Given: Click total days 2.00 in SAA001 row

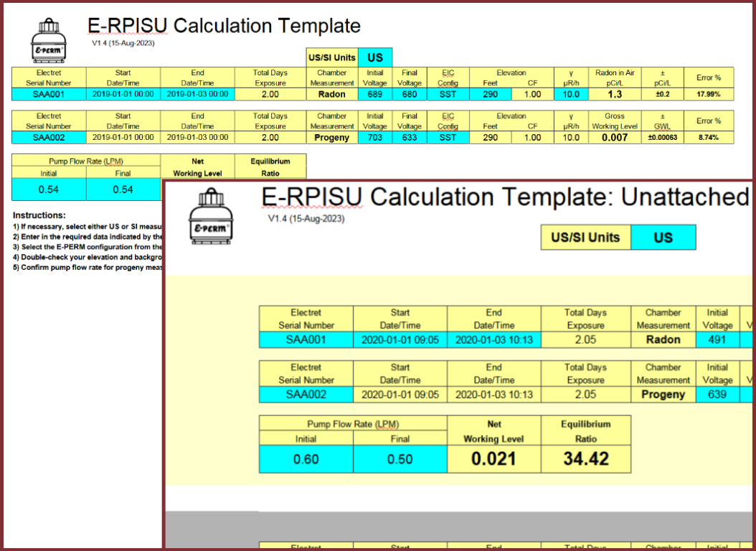Looking at the screenshot, I should point(270,94).
